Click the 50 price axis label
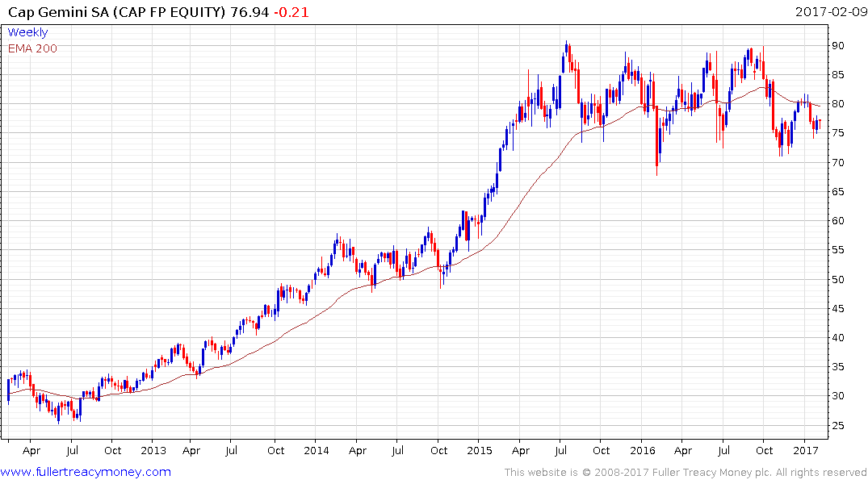Screen dimensions: 868x484 [x=837, y=279]
